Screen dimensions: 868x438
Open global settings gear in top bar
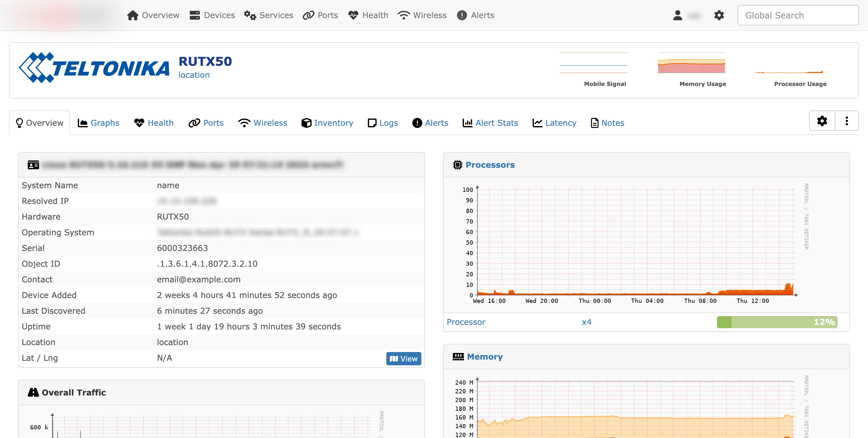coord(719,15)
